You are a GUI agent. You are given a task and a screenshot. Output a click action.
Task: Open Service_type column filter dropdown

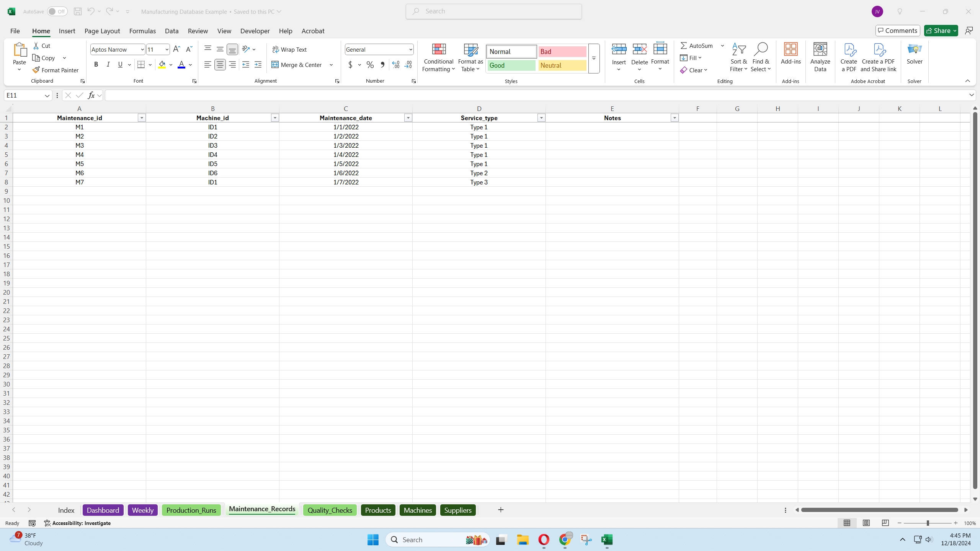pyautogui.click(x=541, y=118)
